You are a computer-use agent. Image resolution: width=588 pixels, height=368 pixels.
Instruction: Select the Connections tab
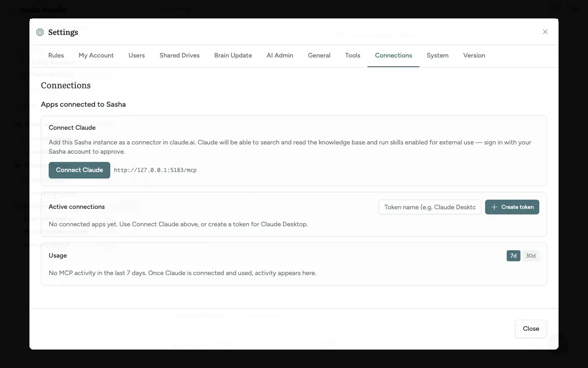tap(393, 55)
